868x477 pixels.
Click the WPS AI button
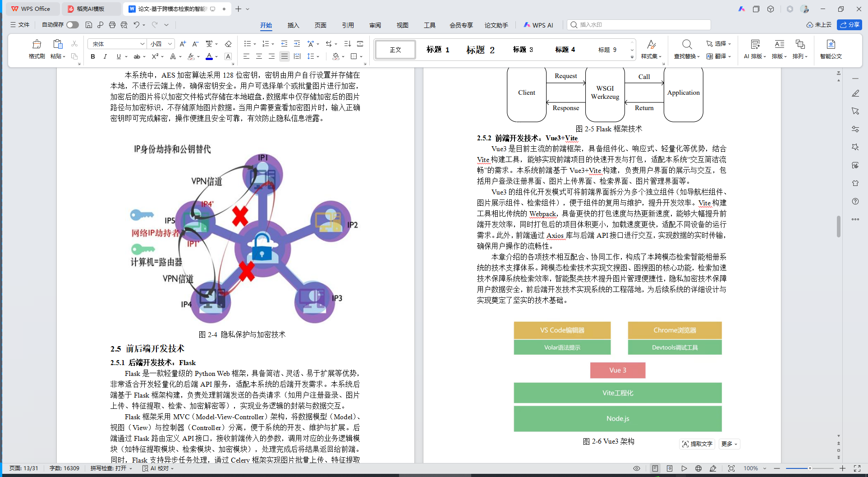point(538,25)
